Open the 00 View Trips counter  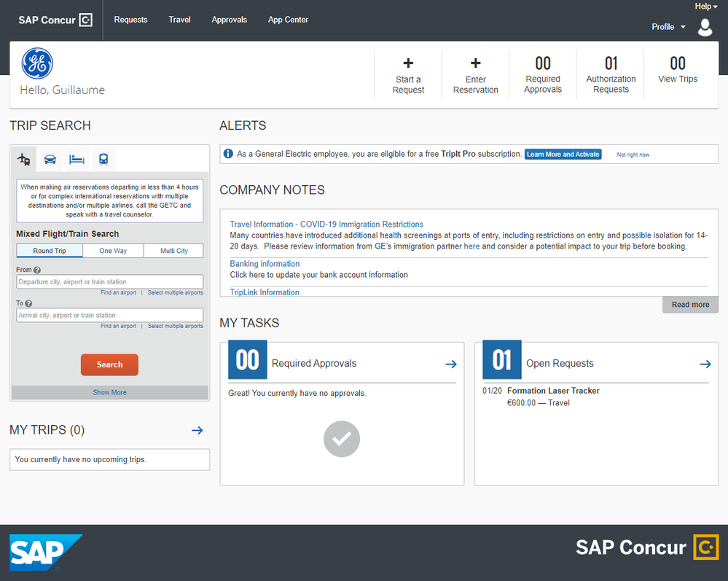[678, 70]
